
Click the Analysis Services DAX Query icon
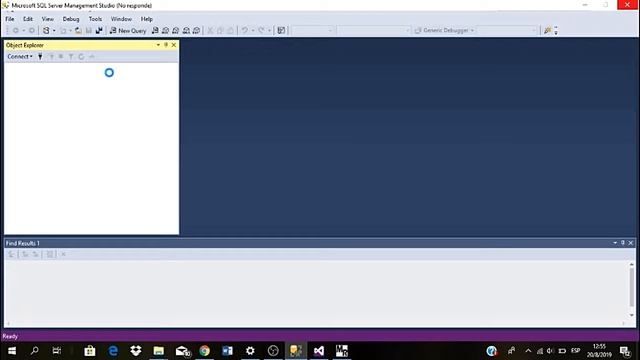coord(196,31)
